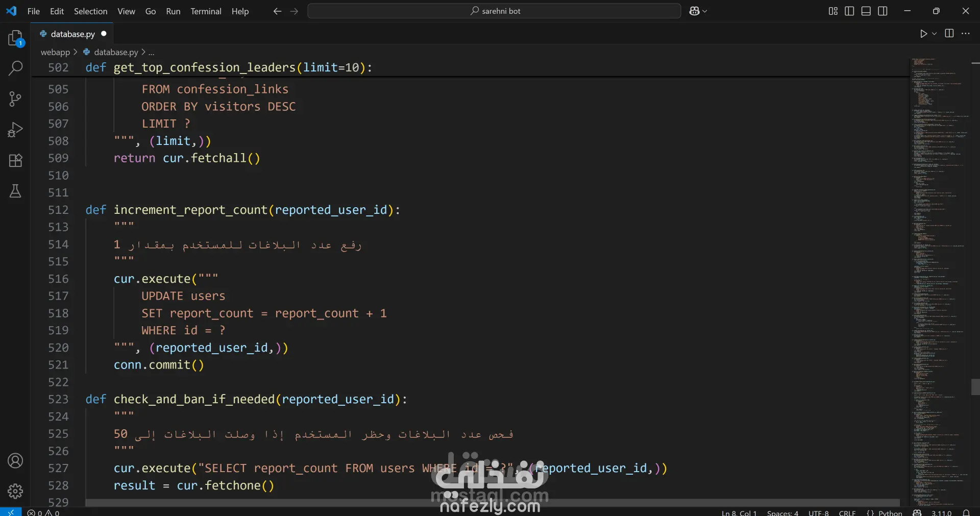The image size is (980, 516).
Task: Click the horizontal scrollbar in editor
Action: point(493,503)
